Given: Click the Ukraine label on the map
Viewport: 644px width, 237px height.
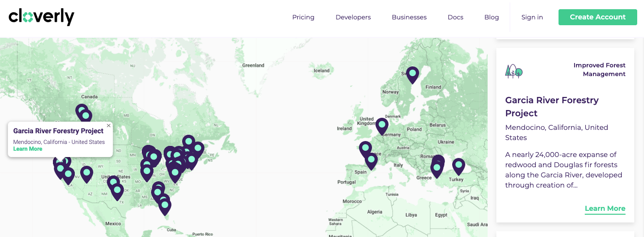Looking at the screenshot, I should click(446, 142).
